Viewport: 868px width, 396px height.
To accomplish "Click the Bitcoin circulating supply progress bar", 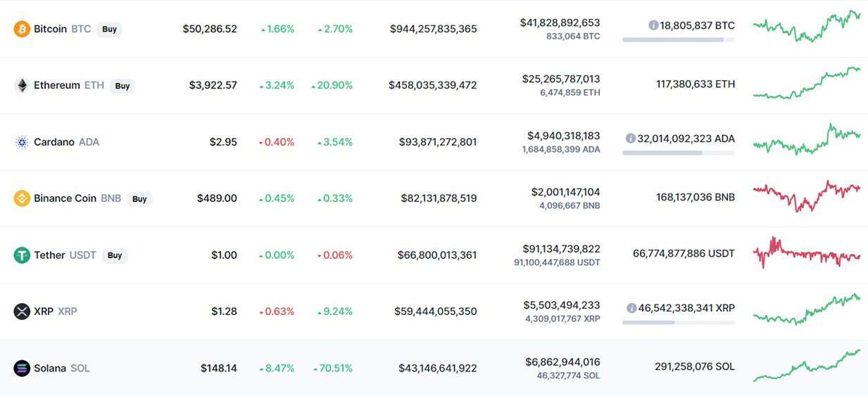I will coord(678,40).
